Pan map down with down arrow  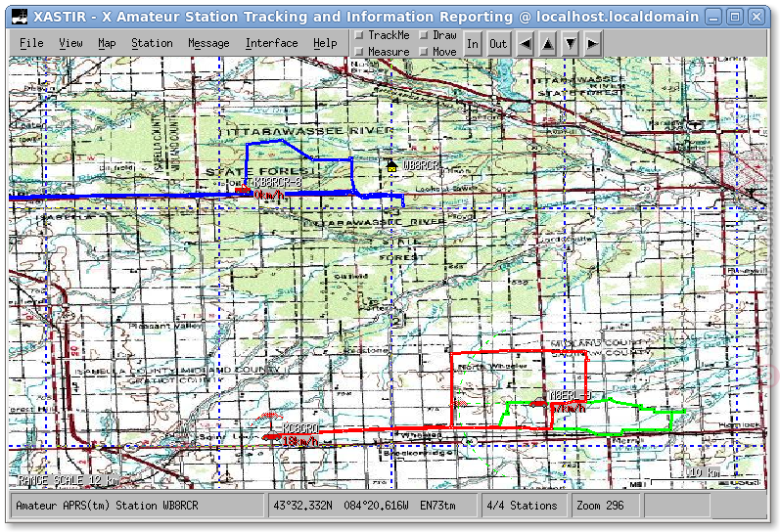pos(571,44)
